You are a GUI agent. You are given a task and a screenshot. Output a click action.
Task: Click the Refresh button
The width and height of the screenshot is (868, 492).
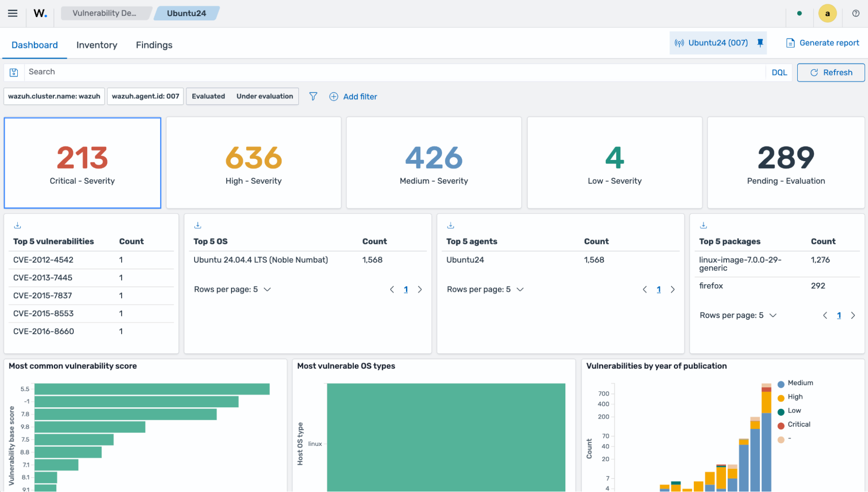click(831, 73)
